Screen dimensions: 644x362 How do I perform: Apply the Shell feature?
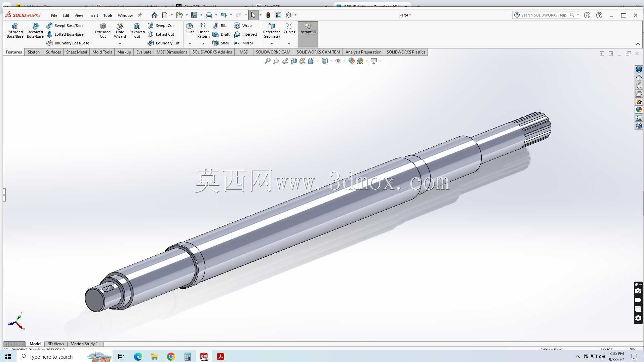tap(221, 43)
